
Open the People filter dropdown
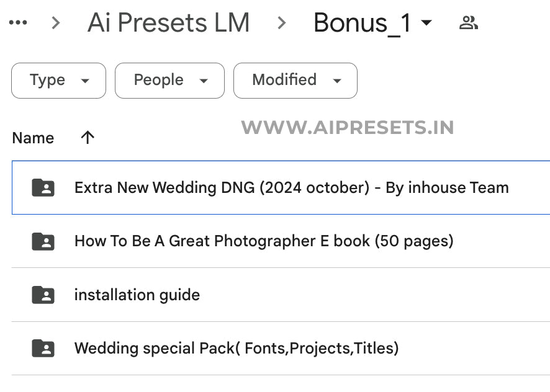pos(169,81)
